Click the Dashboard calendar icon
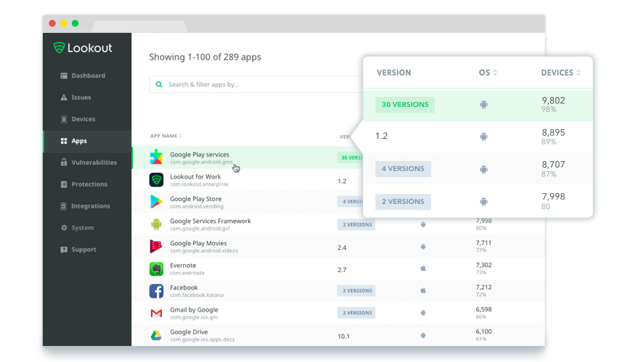This screenshot has width=644, height=362. pyautogui.click(x=63, y=76)
